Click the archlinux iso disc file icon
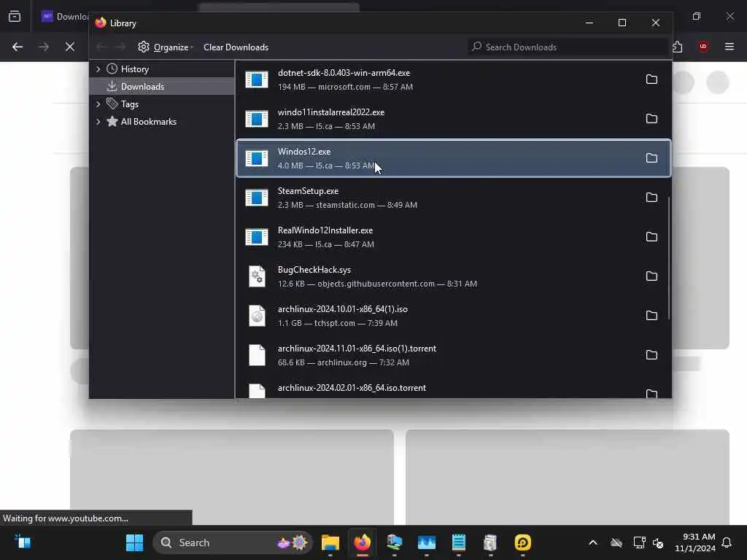Screen dimensions: 747x560 (258, 316)
